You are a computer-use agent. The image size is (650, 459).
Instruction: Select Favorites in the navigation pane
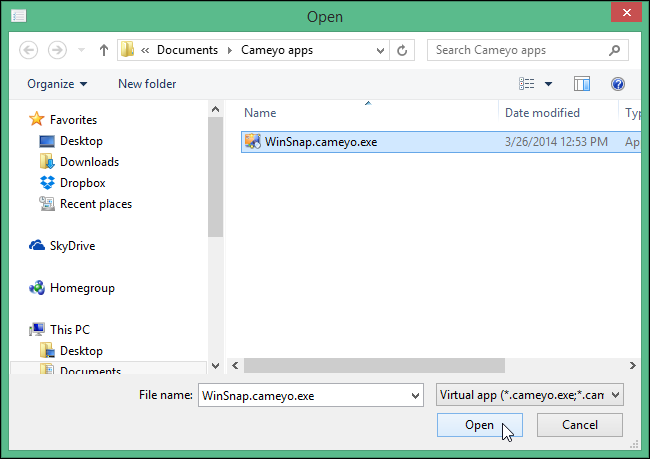[73, 120]
